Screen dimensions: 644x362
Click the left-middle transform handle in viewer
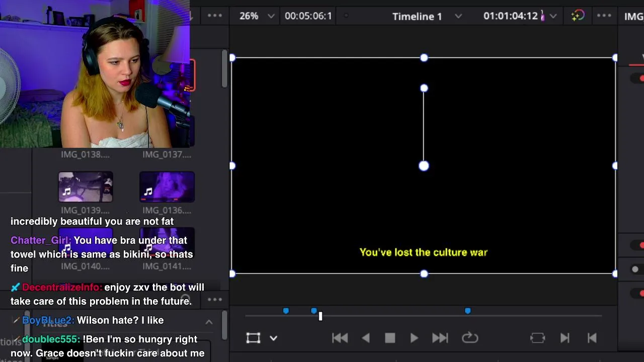point(232,166)
